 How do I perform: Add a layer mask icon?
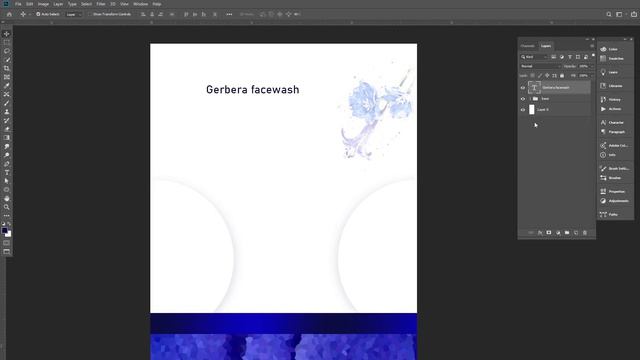coord(549,233)
